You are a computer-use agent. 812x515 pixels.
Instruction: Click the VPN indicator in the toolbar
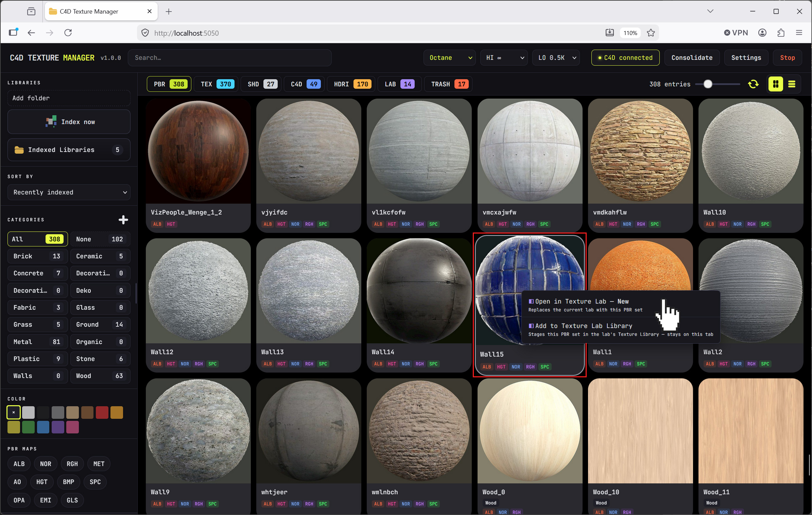click(736, 33)
